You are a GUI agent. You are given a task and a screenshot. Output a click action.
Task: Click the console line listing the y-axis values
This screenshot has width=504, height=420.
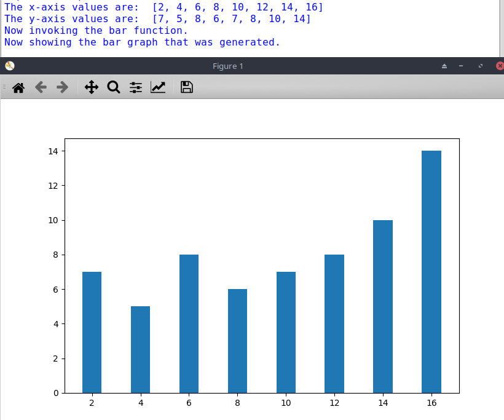pos(157,18)
